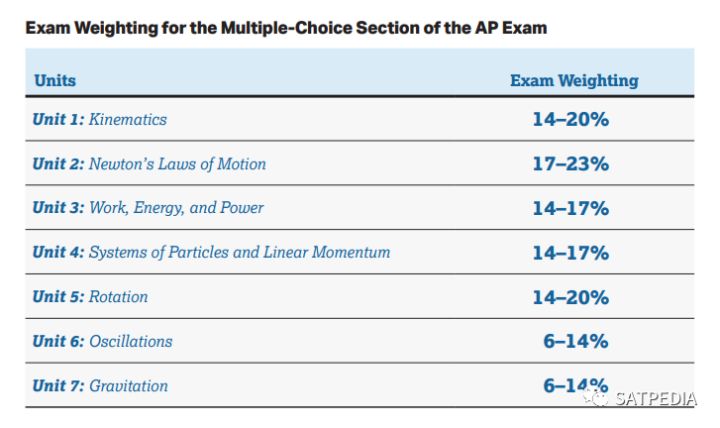Click the Unit 1: Kinematics row label
The height and width of the screenshot is (428, 720).
pos(100,119)
